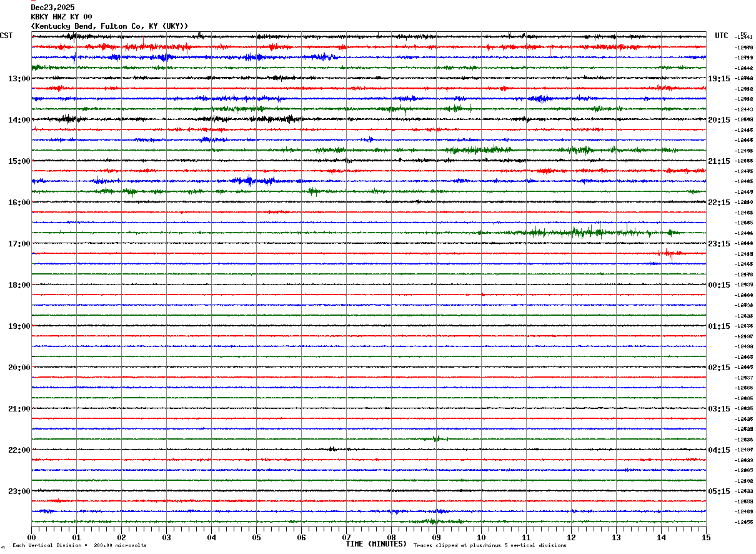Screen dimensions: 756x554
Task: Click the 01:15 UTC time label
Action: point(719,326)
